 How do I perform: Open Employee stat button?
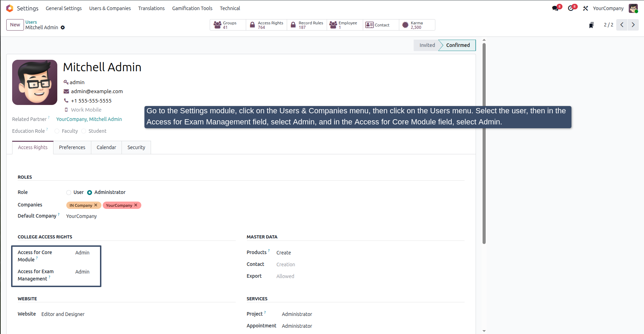(x=345, y=25)
